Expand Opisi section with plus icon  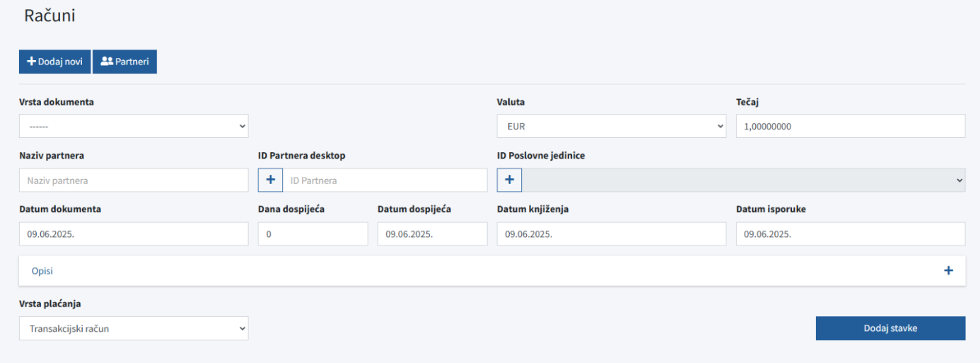948,271
